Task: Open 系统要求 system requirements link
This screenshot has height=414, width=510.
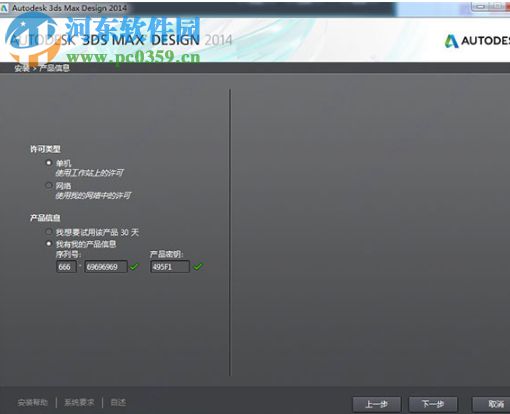Action: tap(79, 403)
